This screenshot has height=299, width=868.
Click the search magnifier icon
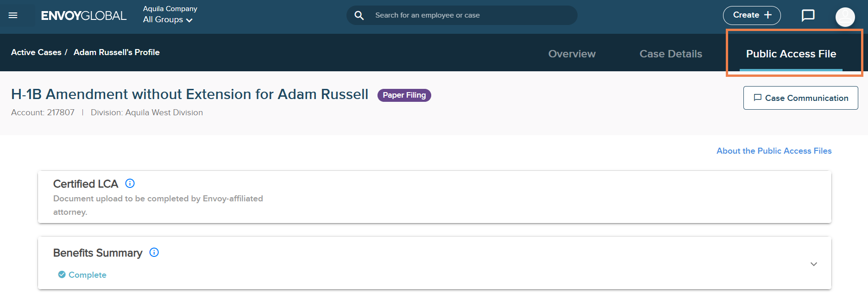[359, 15]
